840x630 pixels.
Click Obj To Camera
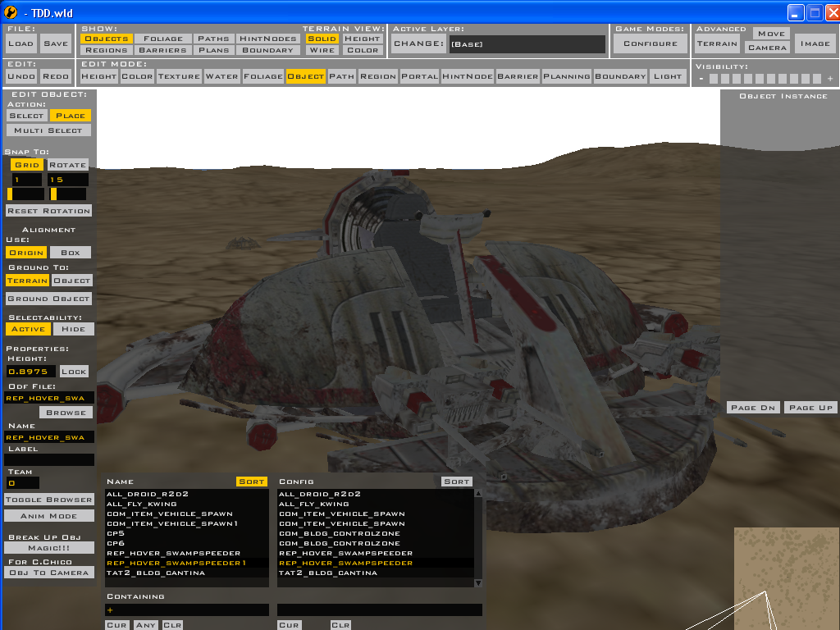[x=48, y=572]
